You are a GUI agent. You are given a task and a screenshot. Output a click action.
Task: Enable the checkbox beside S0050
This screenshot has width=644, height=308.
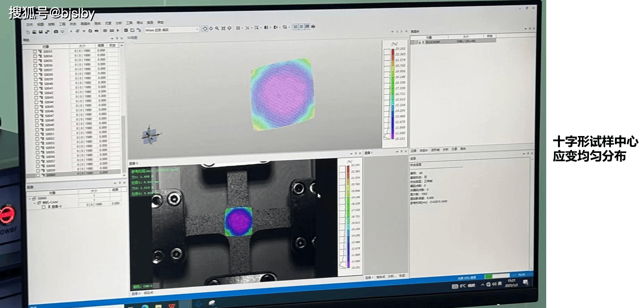pyautogui.click(x=35, y=130)
